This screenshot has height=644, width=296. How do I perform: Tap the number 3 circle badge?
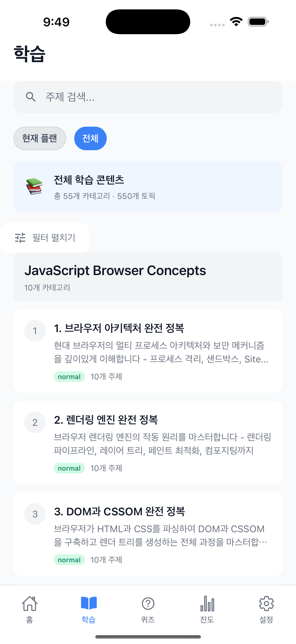(35, 514)
